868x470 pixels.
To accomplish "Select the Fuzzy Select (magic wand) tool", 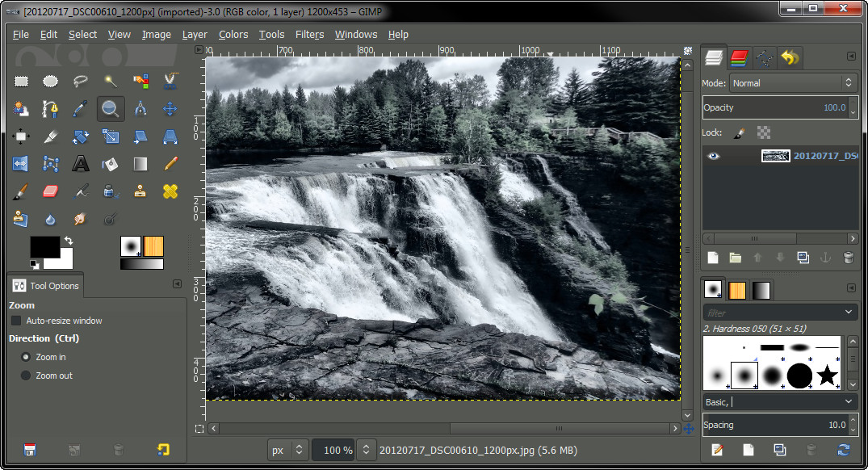I will click(x=109, y=80).
